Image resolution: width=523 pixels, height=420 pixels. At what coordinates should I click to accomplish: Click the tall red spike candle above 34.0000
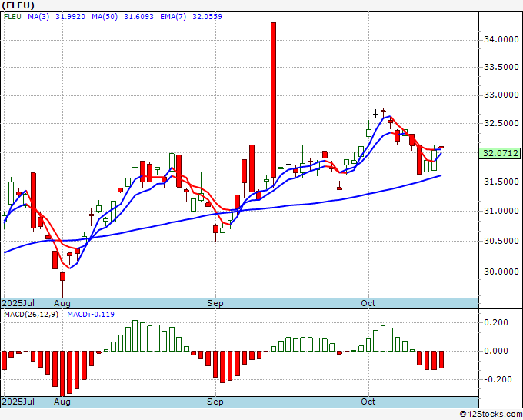coord(274,100)
